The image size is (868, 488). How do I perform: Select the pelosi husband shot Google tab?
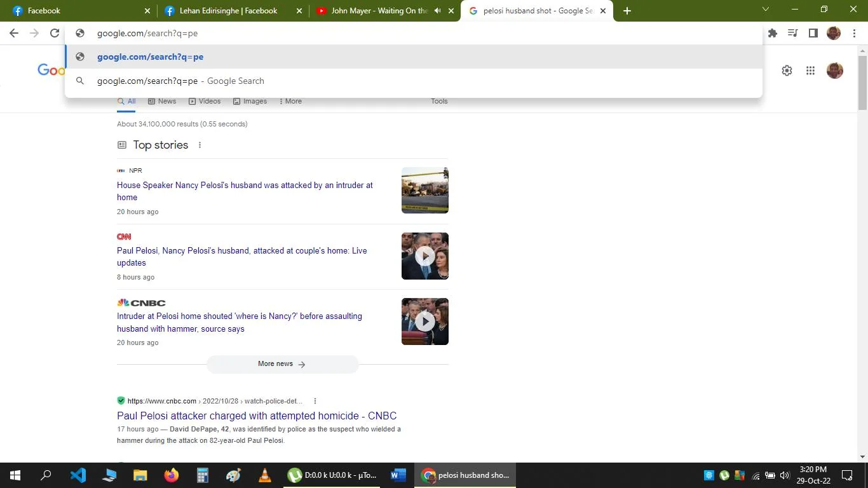[538, 11]
